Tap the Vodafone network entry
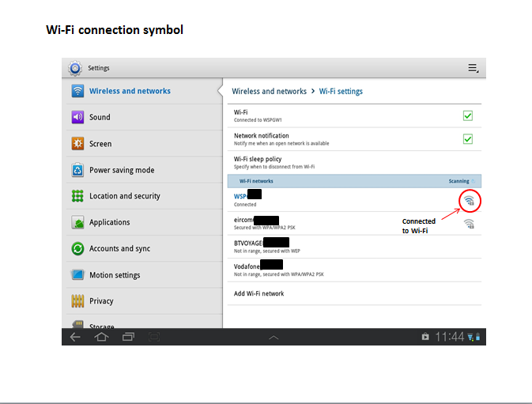Screen dimensions: 532x404 click(x=354, y=270)
